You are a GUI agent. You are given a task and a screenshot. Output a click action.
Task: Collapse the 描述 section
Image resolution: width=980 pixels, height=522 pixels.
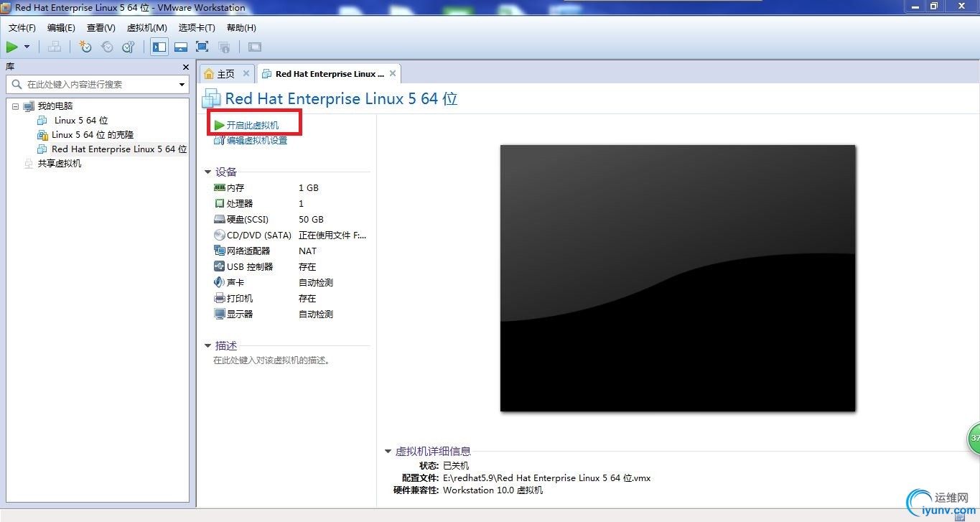pos(208,346)
